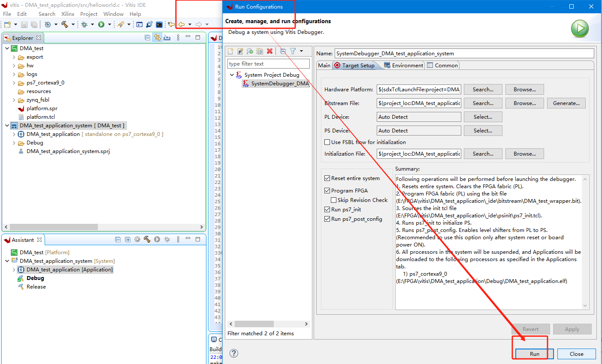Uncheck Program FPGA option
The height and width of the screenshot is (364, 602).
point(327,190)
